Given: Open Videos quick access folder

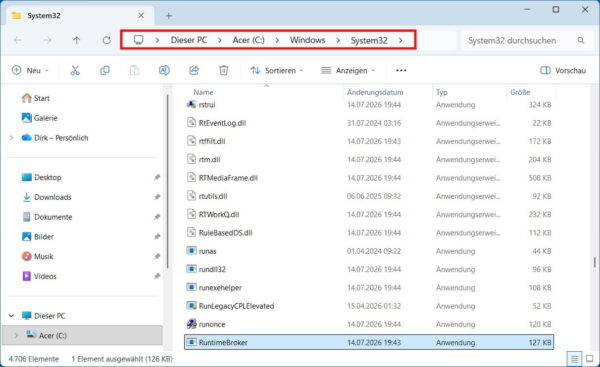Looking at the screenshot, I should tap(39, 276).
